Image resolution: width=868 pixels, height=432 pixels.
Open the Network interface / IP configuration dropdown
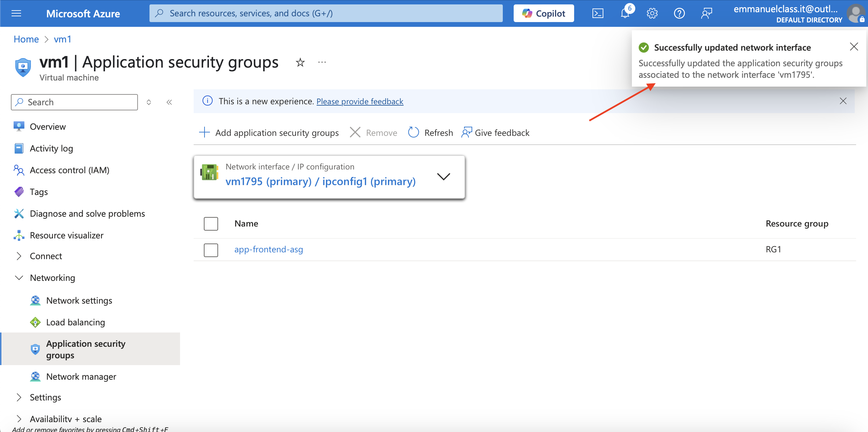point(329,177)
